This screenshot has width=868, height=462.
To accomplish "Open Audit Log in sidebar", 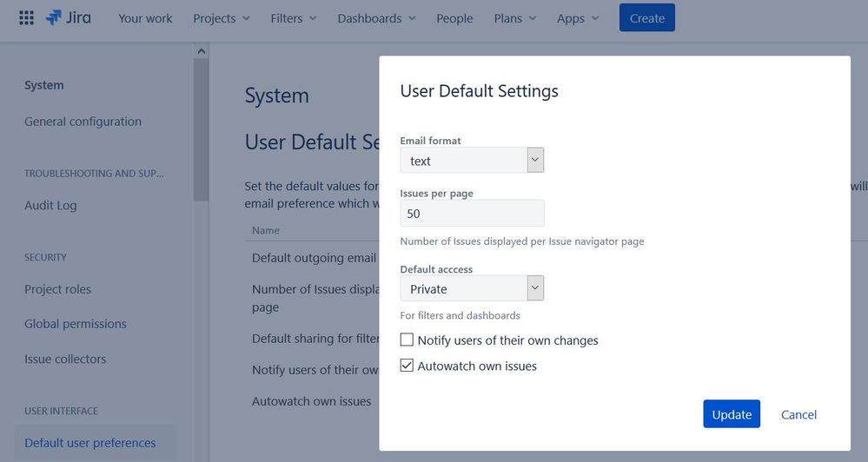I will tap(50, 205).
